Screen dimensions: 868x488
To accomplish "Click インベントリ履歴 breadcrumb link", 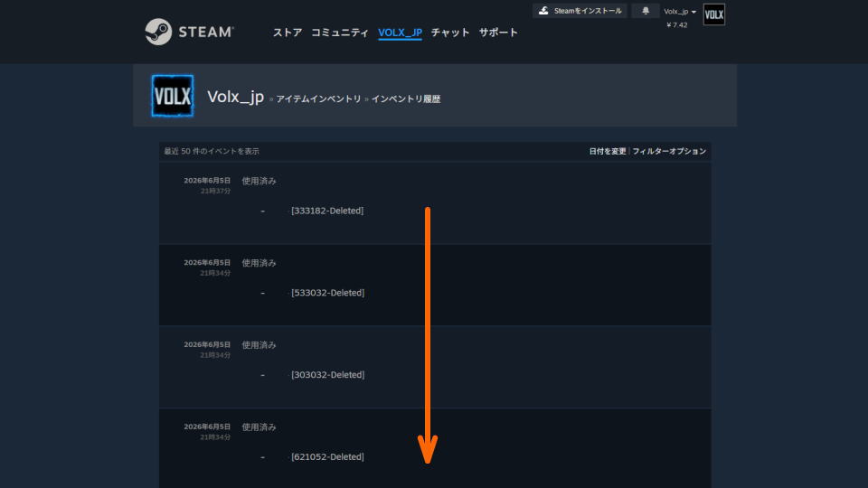I will pos(406,99).
